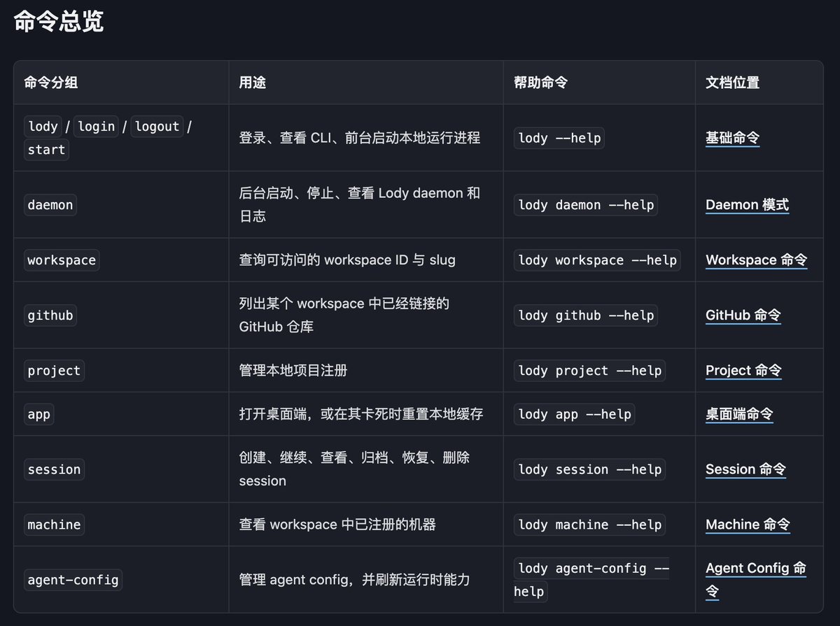
Task: Open the Machine 命令 link
Action: (748, 525)
